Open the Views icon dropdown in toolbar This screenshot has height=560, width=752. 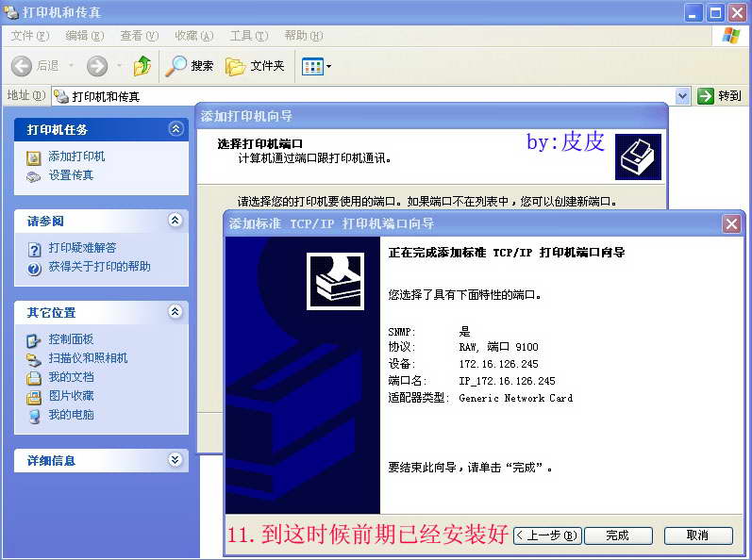pyautogui.click(x=316, y=67)
